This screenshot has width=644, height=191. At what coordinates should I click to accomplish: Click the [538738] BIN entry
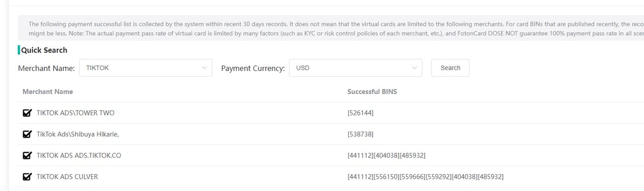click(361, 134)
